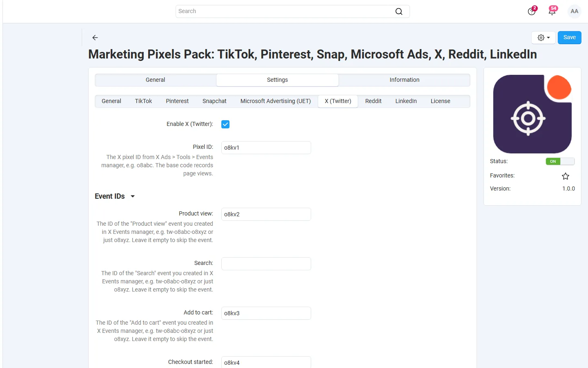The image size is (588, 368).
Task: Uncheck the Enable X (Twitter) checkbox
Action: 225,124
